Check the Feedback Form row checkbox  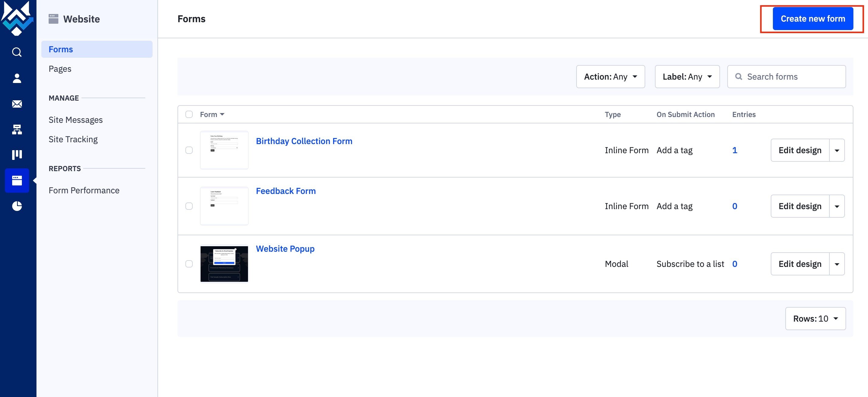tap(189, 206)
